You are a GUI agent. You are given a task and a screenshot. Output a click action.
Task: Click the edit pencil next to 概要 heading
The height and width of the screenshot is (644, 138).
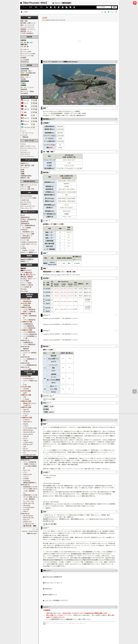coord(47,108)
